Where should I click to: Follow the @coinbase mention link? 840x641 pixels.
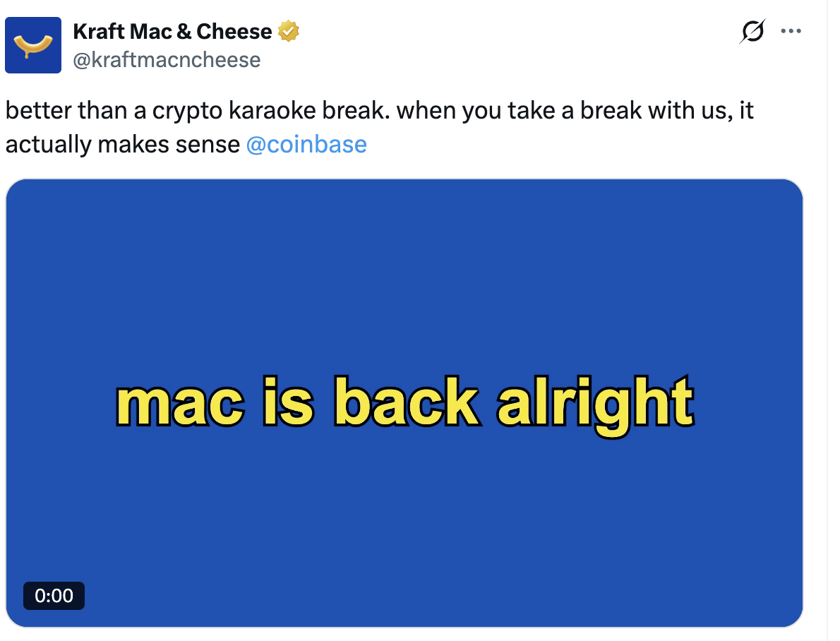(x=306, y=144)
